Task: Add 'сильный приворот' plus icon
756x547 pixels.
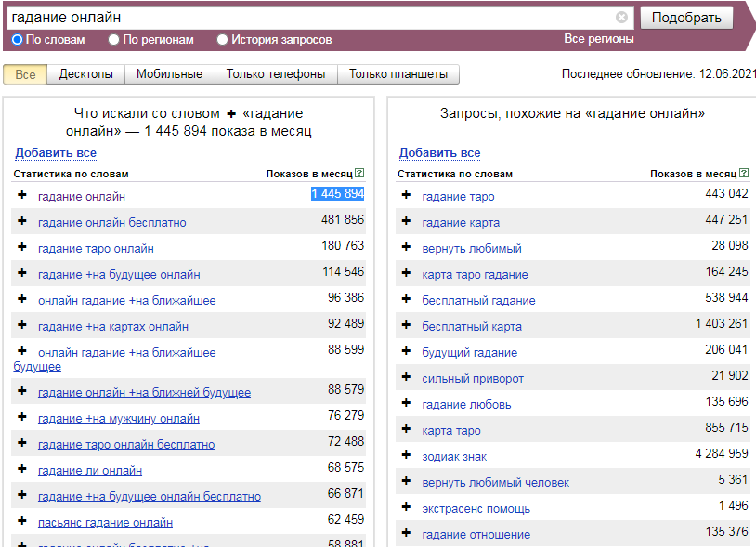Action: click(x=406, y=377)
